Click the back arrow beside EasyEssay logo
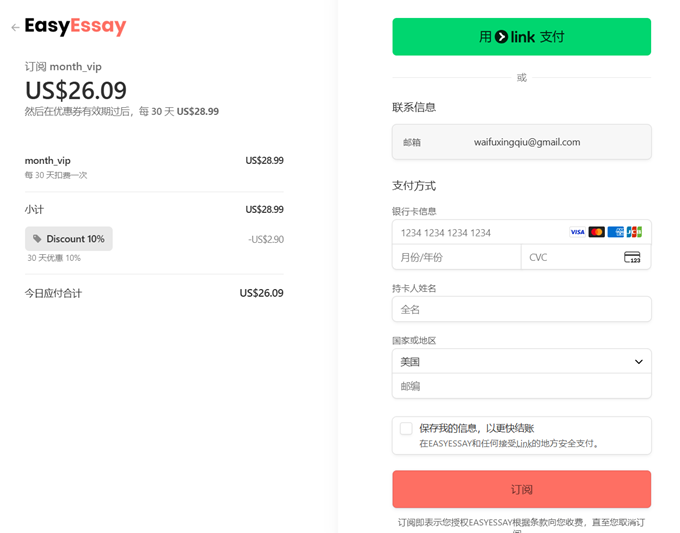This screenshot has width=680, height=533. coord(15,28)
